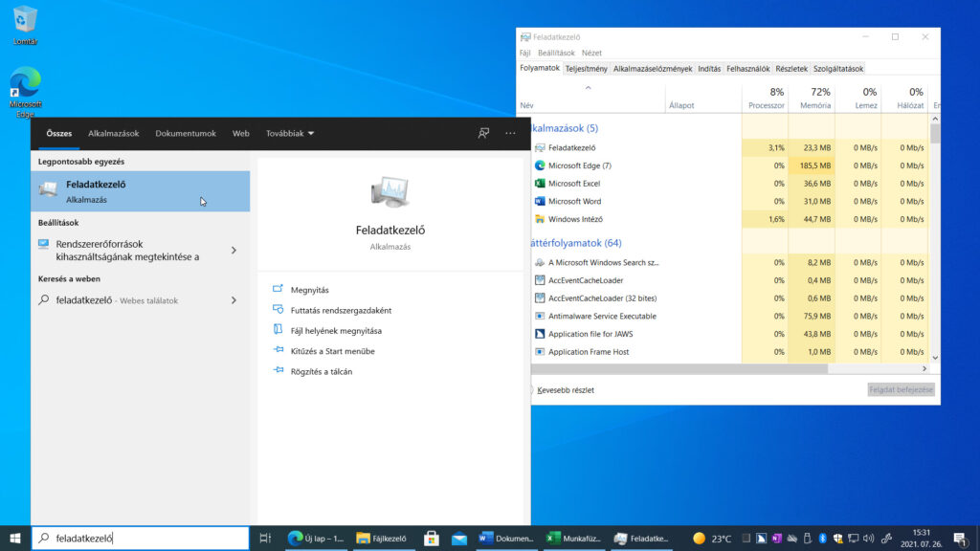Click Megnyitás to open Feladatkezelő
This screenshot has height=551, width=980.
[309, 290]
